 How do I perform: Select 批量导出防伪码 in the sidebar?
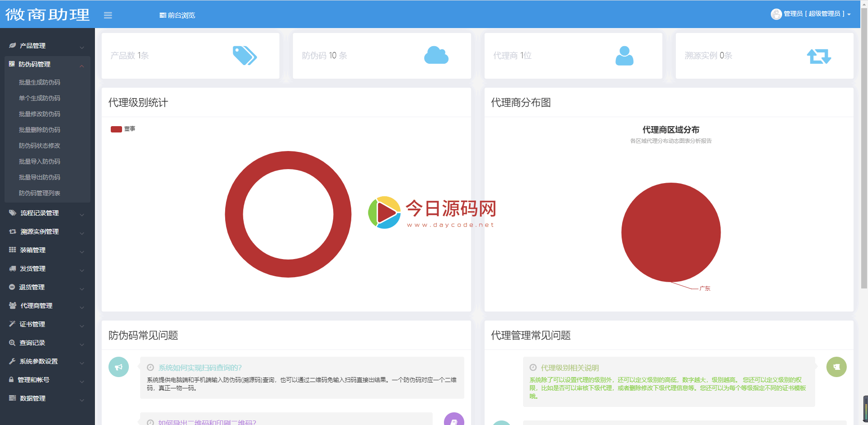click(x=39, y=177)
